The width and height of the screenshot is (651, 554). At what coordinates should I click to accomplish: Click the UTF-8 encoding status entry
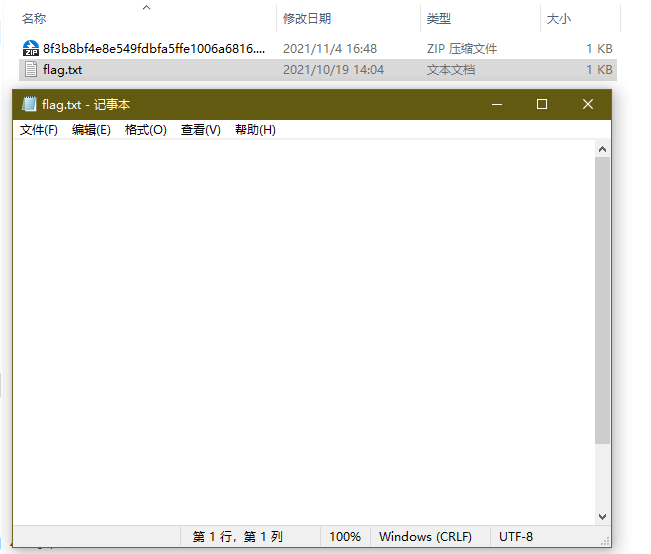516,537
